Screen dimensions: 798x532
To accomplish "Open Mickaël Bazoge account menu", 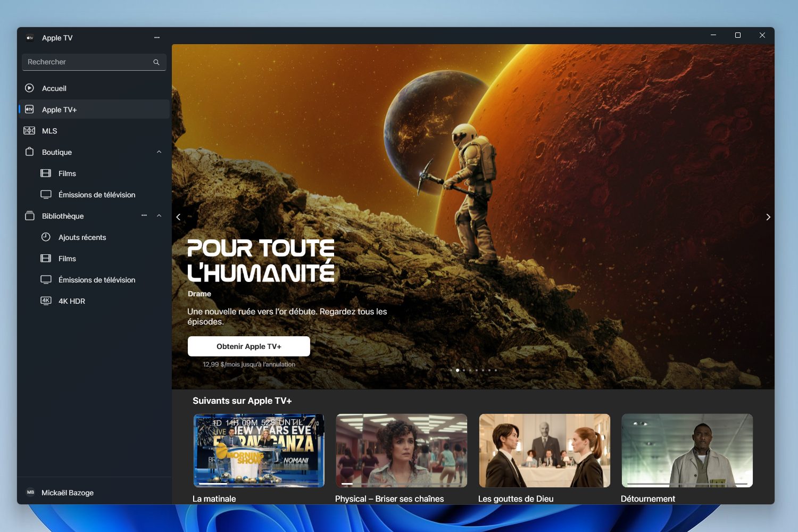I will tap(94, 493).
